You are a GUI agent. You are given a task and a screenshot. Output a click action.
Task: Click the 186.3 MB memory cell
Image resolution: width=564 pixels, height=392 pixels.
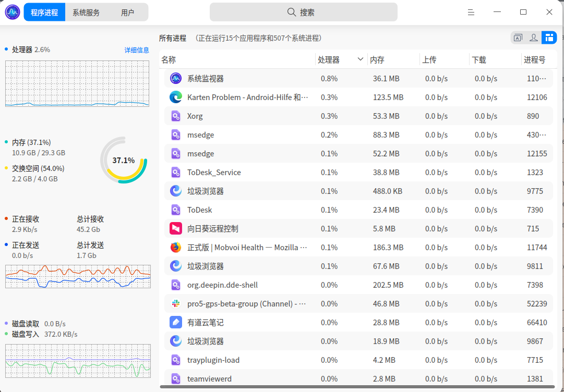click(388, 248)
